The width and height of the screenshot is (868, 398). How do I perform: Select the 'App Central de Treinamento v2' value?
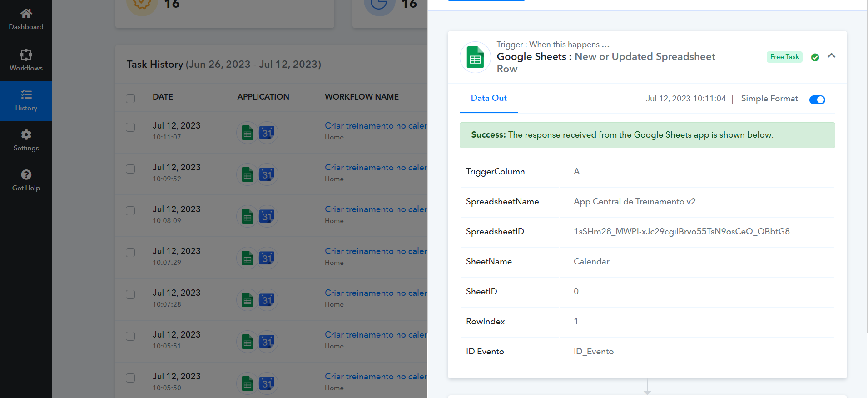click(635, 202)
